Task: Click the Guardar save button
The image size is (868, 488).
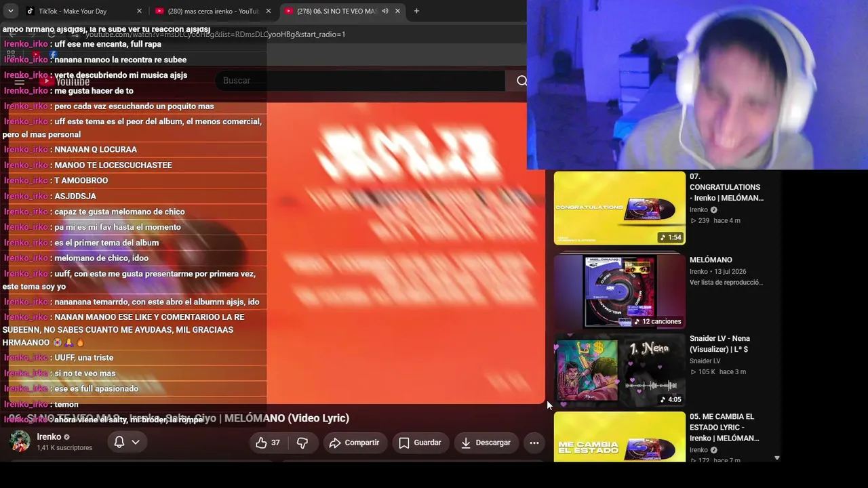Action: pos(420,443)
